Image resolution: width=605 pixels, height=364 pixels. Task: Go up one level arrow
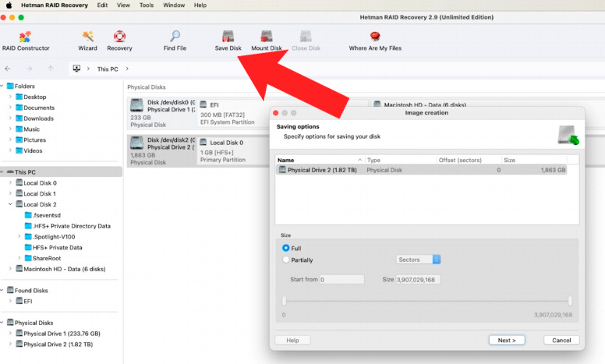[x=51, y=69]
